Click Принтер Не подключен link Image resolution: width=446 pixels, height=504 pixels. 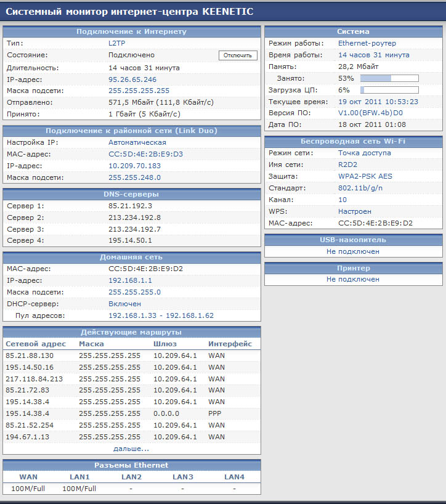pyautogui.click(x=353, y=279)
